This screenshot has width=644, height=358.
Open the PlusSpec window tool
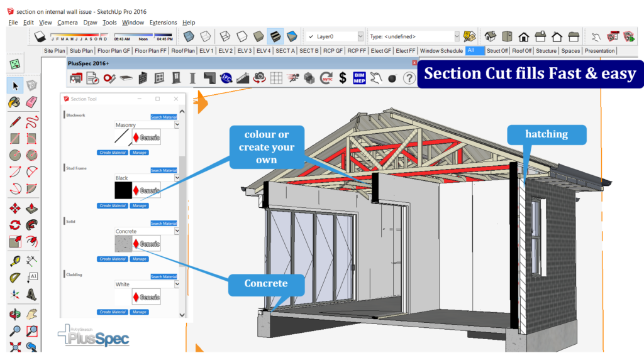pos(159,78)
